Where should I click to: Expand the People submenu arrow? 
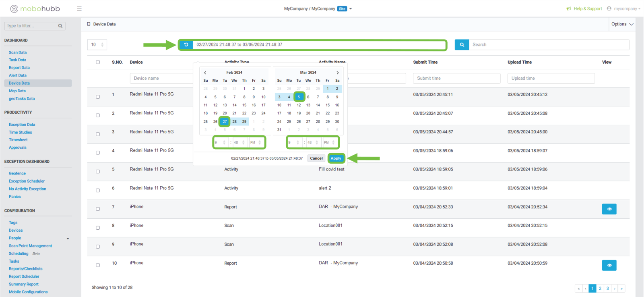68,239
